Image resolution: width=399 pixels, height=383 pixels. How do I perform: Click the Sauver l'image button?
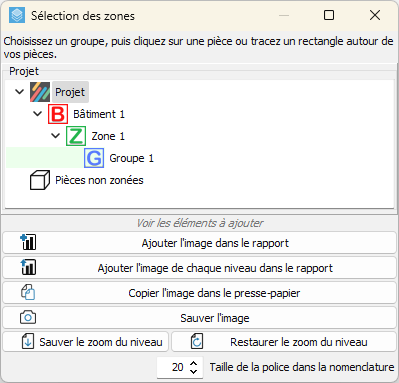click(x=199, y=318)
